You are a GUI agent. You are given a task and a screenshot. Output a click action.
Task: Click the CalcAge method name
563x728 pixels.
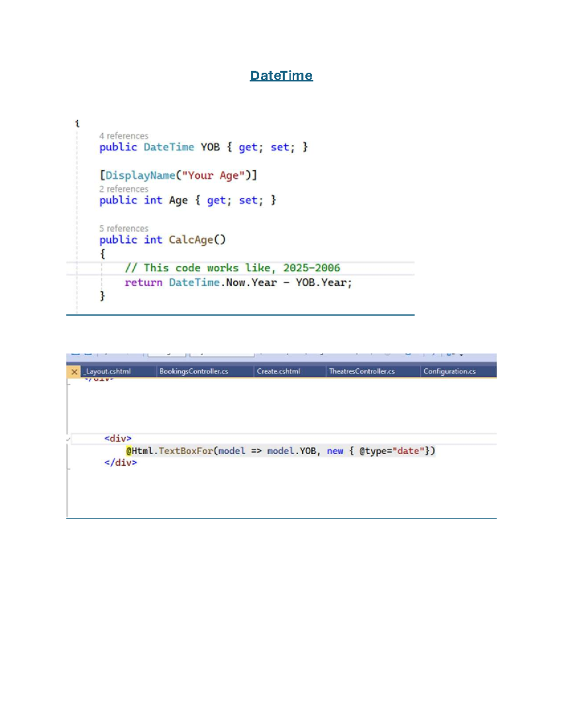pyautogui.click(x=190, y=240)
